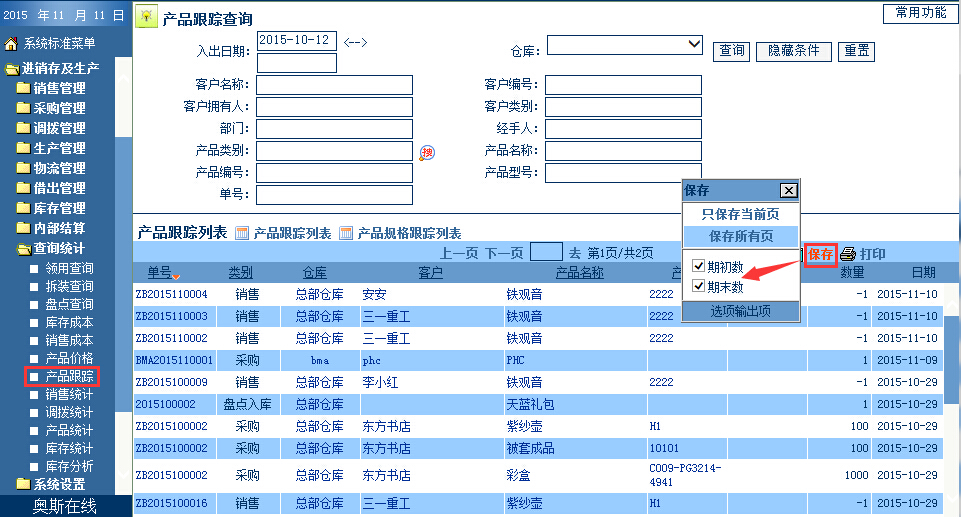Click the 重置 button

[855, 50]
